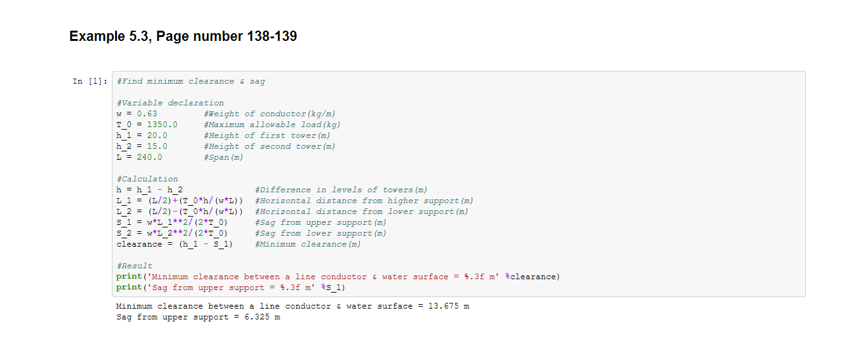Screen dimensions: 868x361
Task: Click the print statement for minimum clearance
Action: tap(337, 277)
